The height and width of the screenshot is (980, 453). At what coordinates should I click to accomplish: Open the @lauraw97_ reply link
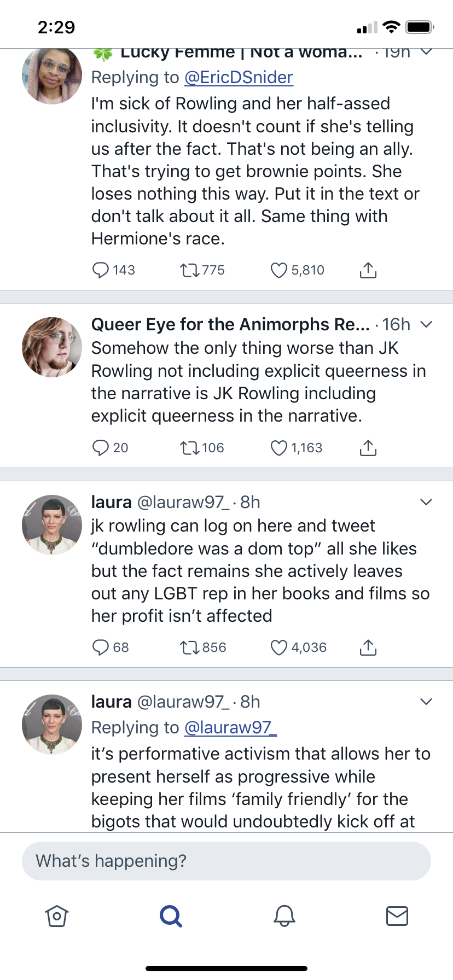click(230, 727)
